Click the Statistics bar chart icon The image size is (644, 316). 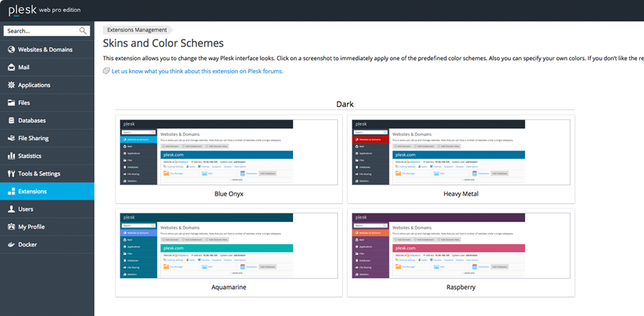12,156
